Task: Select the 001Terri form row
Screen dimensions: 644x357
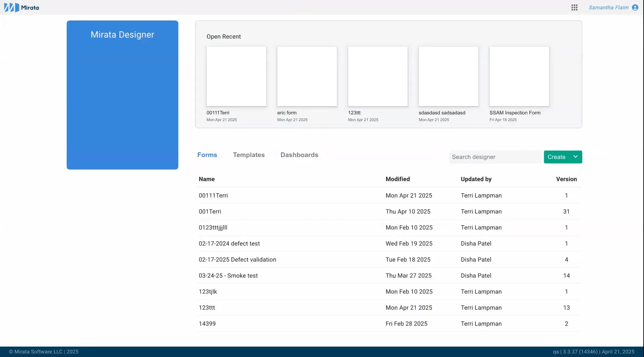Action: tap(210, 211)
